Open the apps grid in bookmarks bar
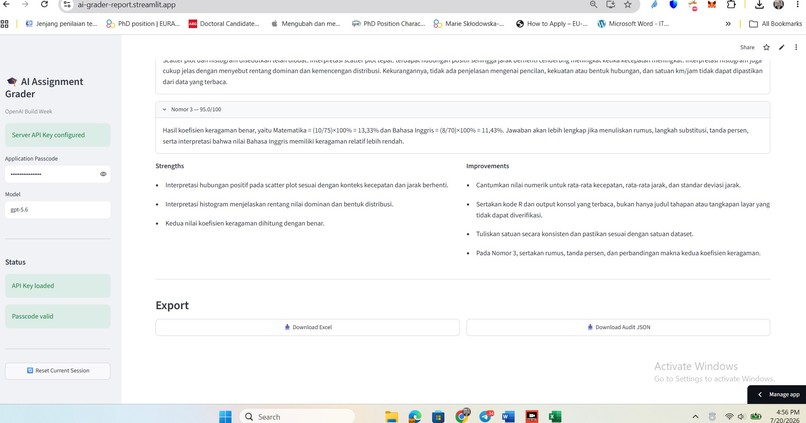This screenshot has height=423, width=806. click(x=5, y=24)
